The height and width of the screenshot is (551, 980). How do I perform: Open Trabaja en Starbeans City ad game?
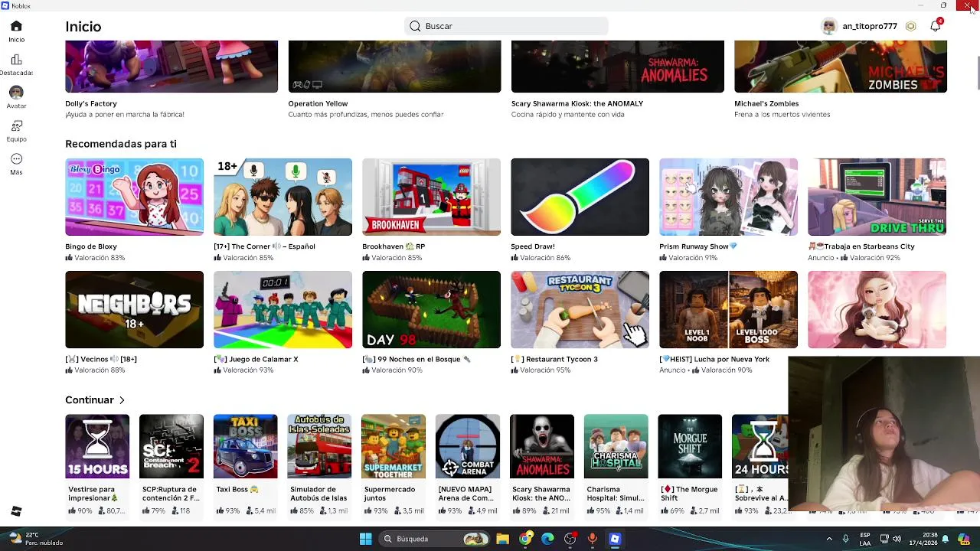click(877, 197)
